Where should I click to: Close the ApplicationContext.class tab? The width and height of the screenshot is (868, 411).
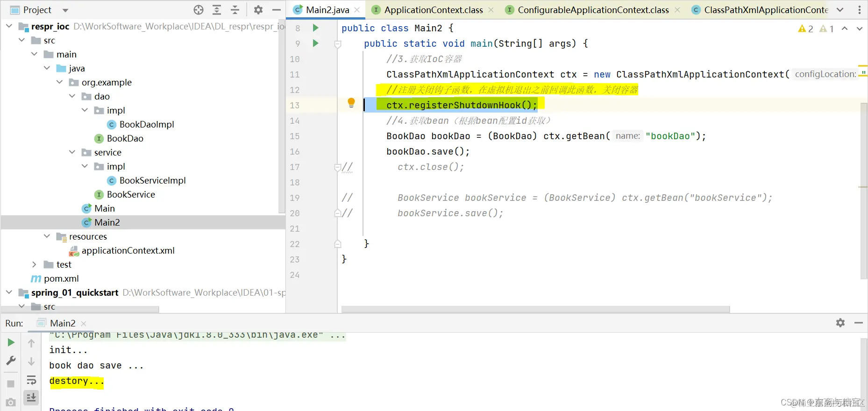(491, 10)
